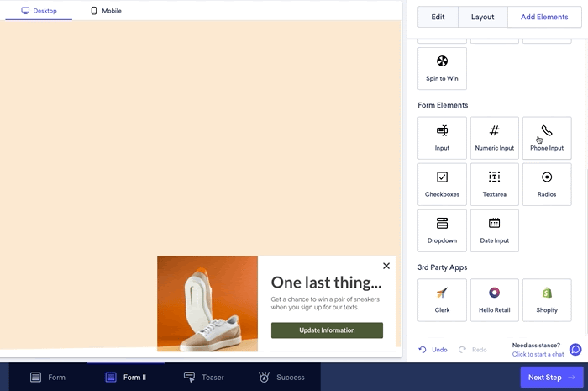This screenshot has width=588, height=391.
Task: Add the Radios form element
Action: pyautogui.click(x=546, y=184)
